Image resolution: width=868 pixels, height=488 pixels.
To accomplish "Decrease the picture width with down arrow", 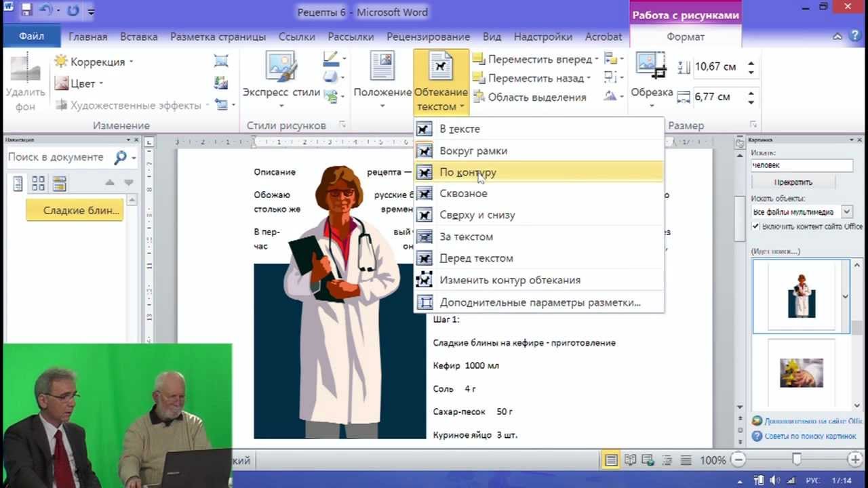I will pos(751,101).
